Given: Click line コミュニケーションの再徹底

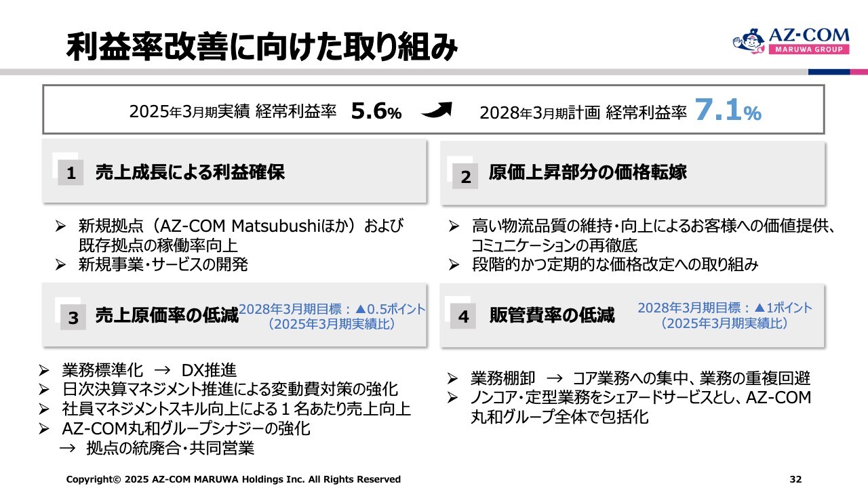Looking at the screenshot, I should [555, 245].
